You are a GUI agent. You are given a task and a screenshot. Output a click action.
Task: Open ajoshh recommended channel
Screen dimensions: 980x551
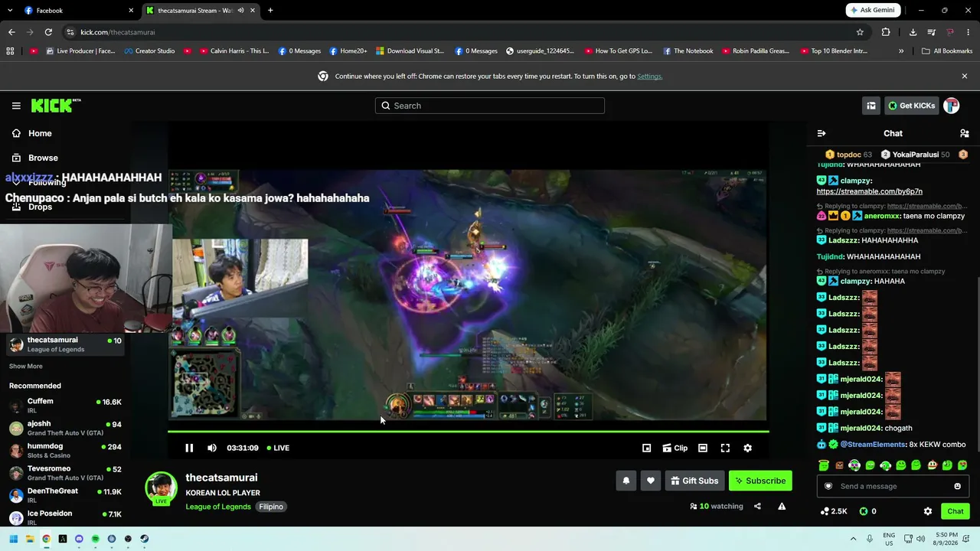coord(65,428)
